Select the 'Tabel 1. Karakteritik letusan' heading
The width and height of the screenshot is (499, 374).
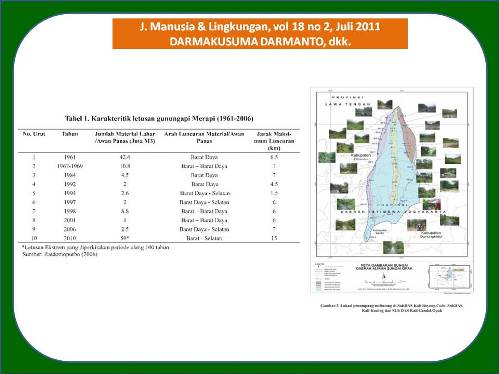(x=159, y=119)
